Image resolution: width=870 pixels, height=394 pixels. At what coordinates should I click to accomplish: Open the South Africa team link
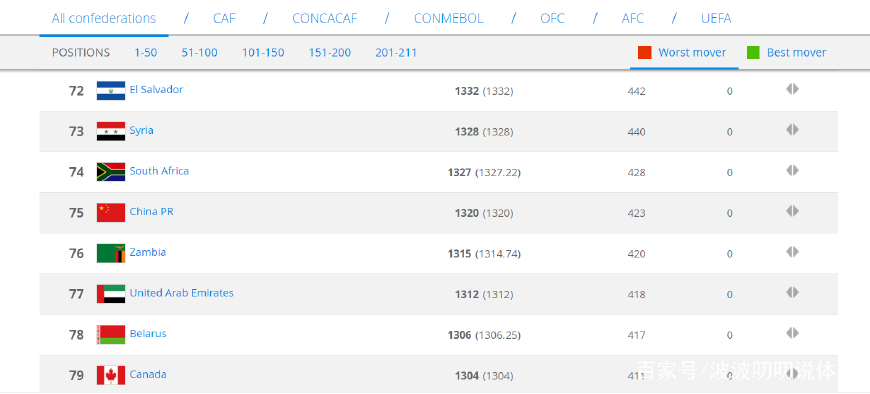pyautogui.click(x=159, y=171)
